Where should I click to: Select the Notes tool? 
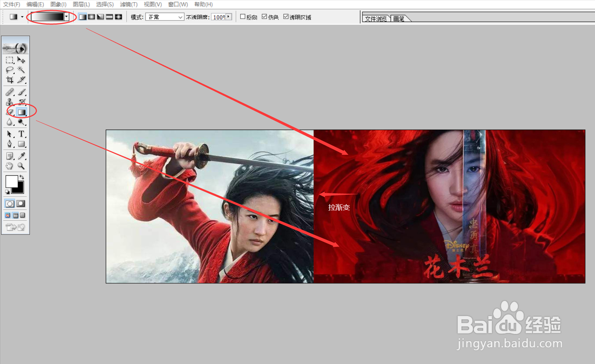click(10, 156)
